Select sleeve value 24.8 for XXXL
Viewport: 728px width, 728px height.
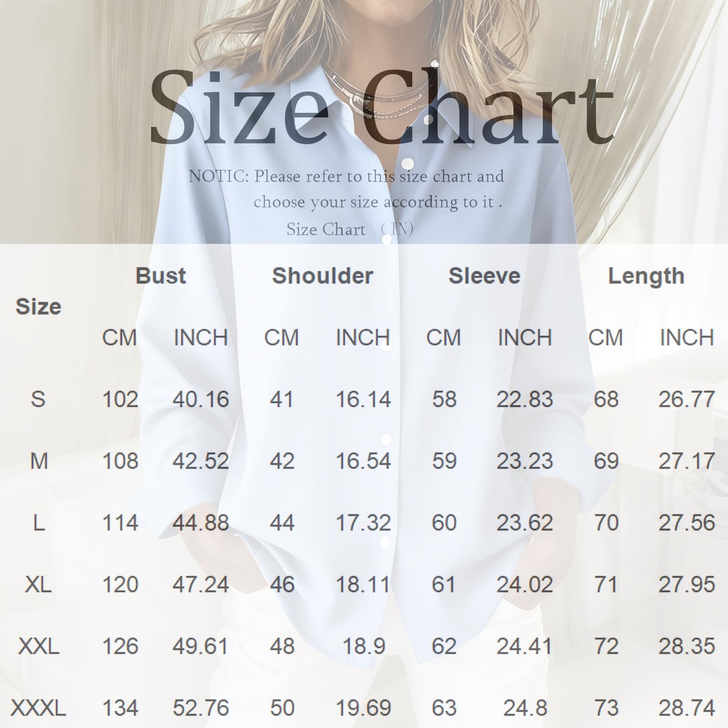(525, 708)
